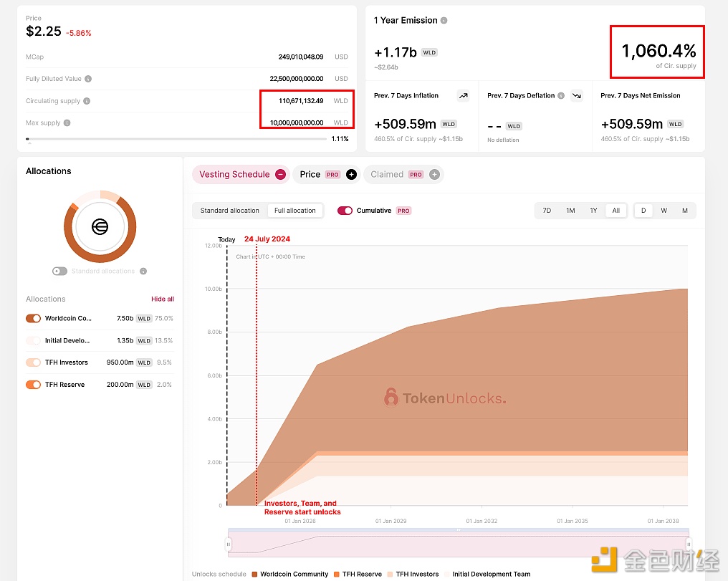Click the PRO badge next to Cumulative
The image size is (728, 581).
(x=403, y=211)
